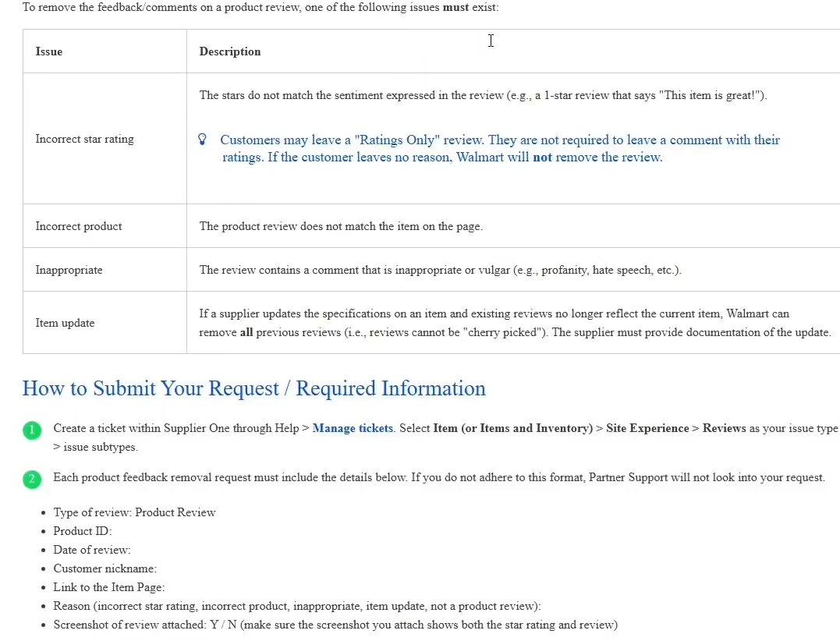Click the "Screenshot of review attached" bullet

pyautogui.click(x=335, y=625)
